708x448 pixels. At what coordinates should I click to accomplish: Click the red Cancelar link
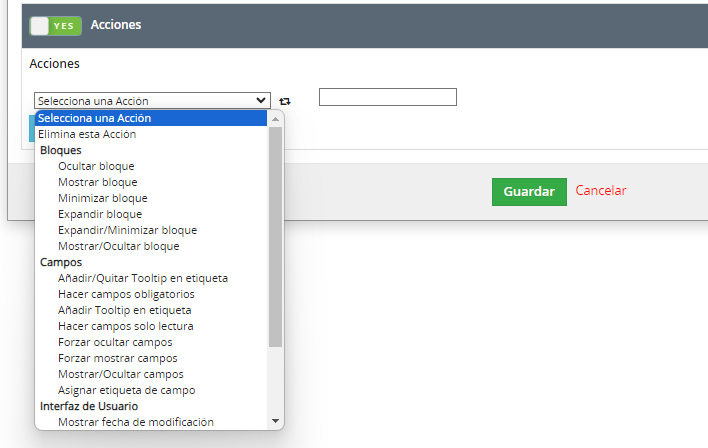point(601,191)
